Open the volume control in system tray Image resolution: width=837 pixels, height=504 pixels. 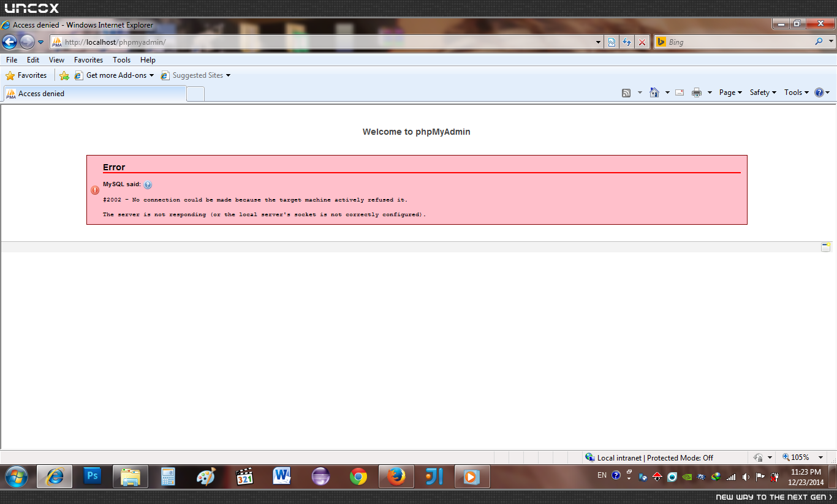(746, 476)
